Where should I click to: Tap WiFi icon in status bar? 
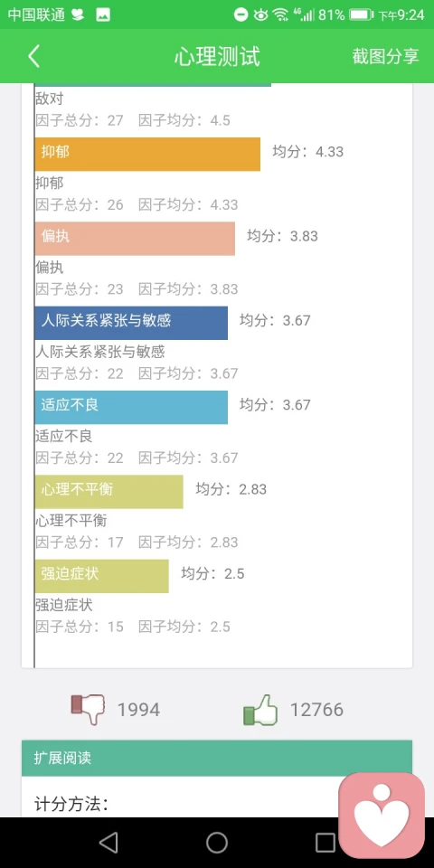coord(281,15)
